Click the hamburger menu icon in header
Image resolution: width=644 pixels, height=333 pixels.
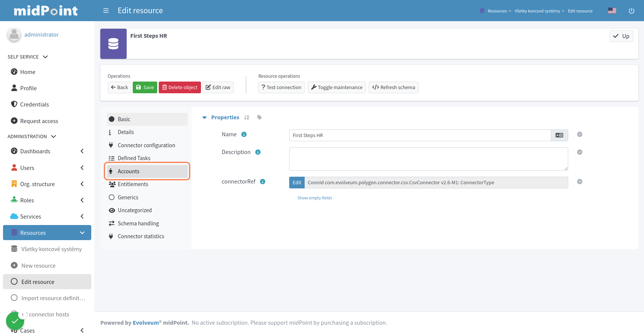pyautogui.click(x=106, y=11)
